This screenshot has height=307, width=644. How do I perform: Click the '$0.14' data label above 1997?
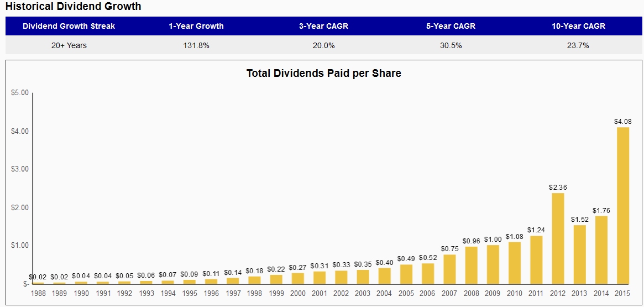233,272
